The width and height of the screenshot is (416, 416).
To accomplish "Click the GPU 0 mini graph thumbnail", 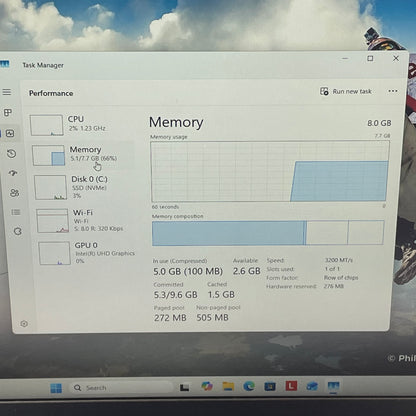I will pyautogui.click(x=54, y=253).
